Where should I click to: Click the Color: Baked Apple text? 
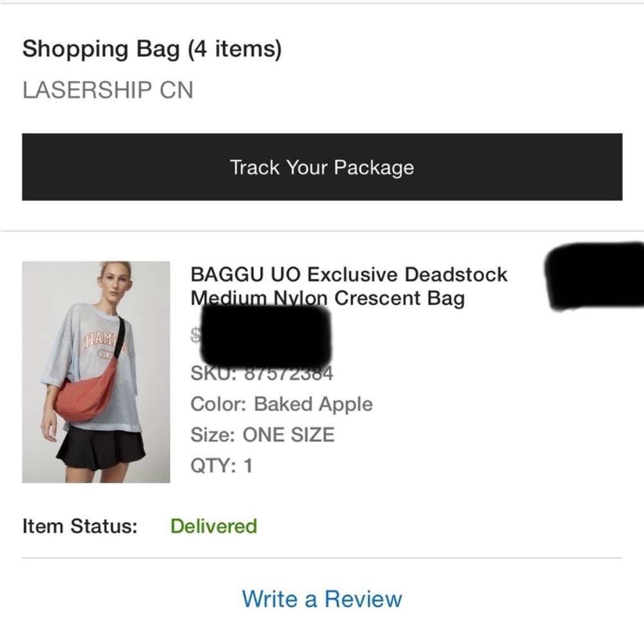click(281, 404)
